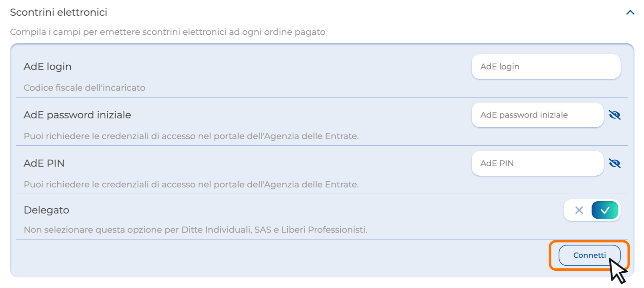The height and width of the screenshot is (288, 644).
Task: Toggle the Delegato switch control
Action: 592,210
